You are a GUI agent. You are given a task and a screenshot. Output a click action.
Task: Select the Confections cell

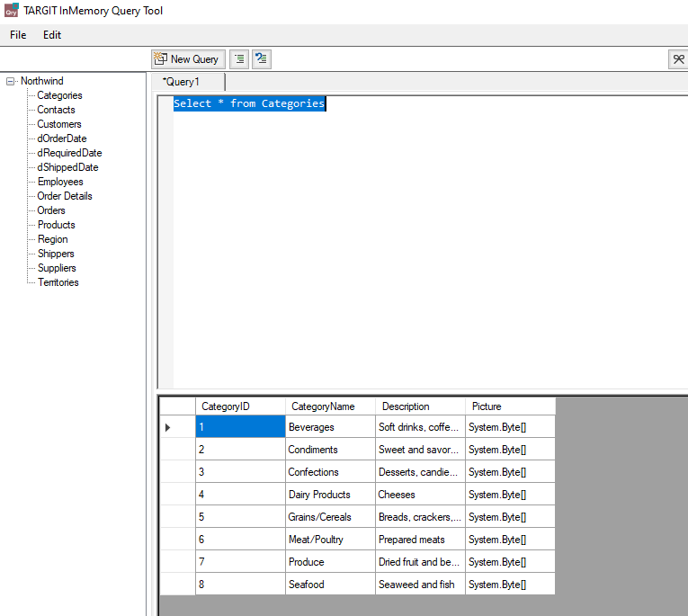(330, 471)
